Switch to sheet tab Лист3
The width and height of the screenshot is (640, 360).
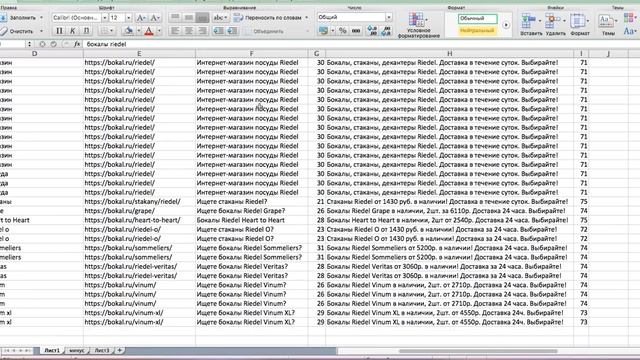102,350
